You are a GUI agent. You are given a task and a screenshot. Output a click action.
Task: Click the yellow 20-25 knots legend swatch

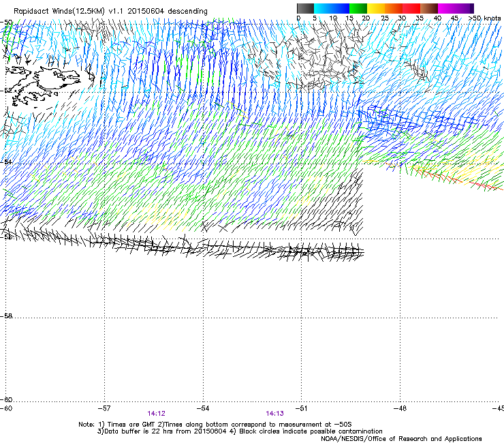[x=376, y=8]
